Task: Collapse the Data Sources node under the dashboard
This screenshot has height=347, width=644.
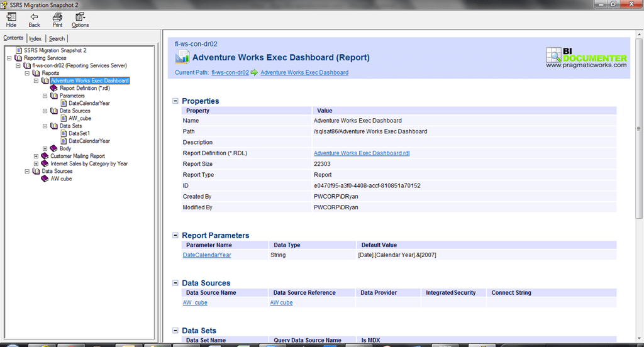Action: pyautogui.click(x=45, y=111)
